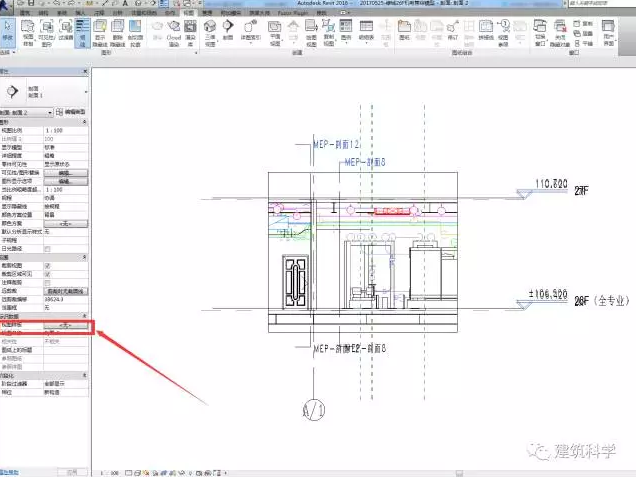Viewport: 636px width, 477px height.
Task: Toggle Crop Region Visible (裁剪区域可见) checkbox
Action: pyautogui.click(x=48, y=272)
